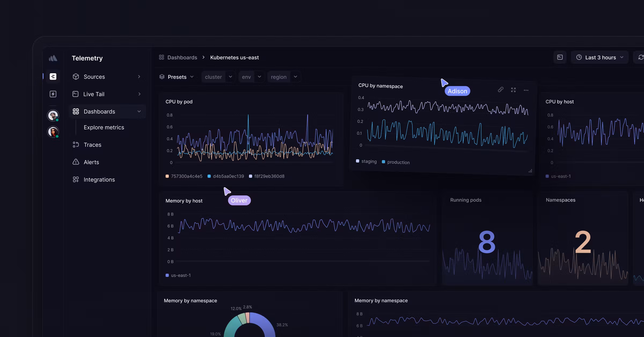
Task: Copy link for the CPU by namespace panel
Action: tap(500, 90)
